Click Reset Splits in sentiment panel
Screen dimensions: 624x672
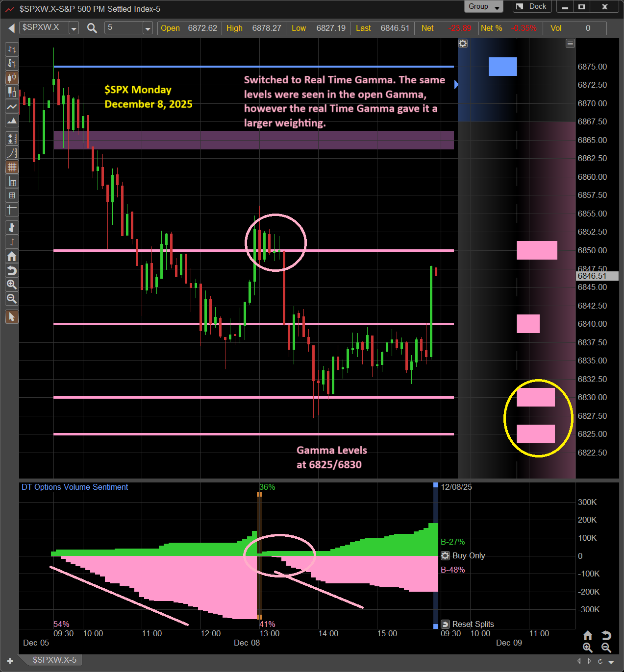pos(468,624)
